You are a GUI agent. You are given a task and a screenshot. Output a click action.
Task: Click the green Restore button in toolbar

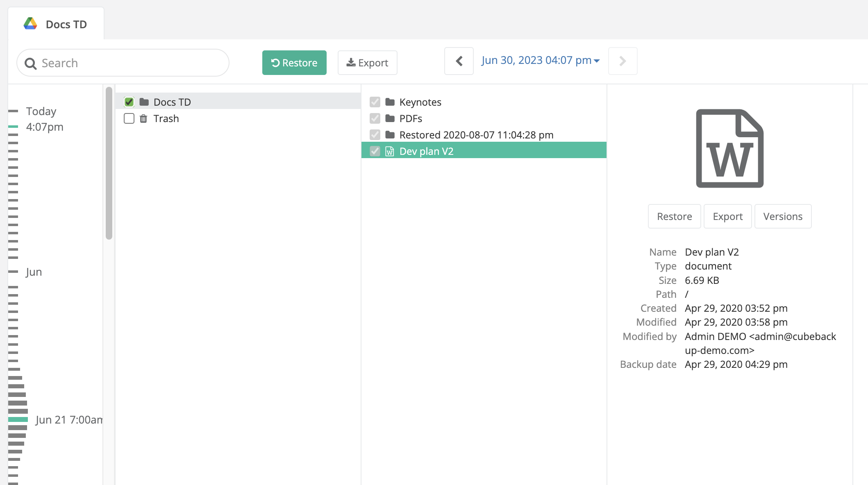point(294,63)
